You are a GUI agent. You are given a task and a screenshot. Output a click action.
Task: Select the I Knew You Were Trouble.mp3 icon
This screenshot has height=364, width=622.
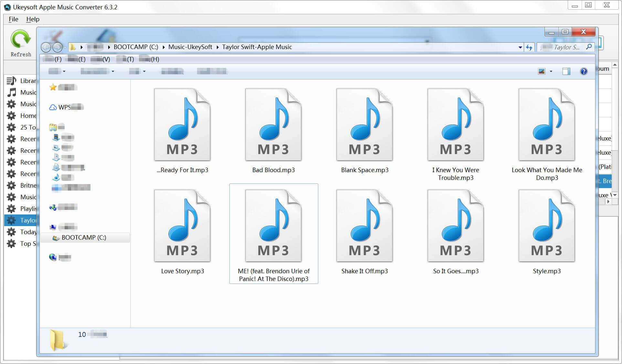pos(456,125)
